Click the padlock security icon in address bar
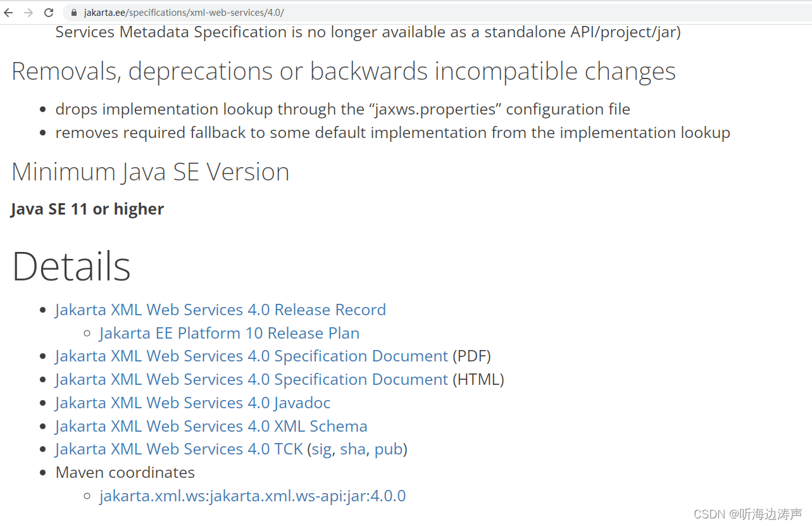 73,12
